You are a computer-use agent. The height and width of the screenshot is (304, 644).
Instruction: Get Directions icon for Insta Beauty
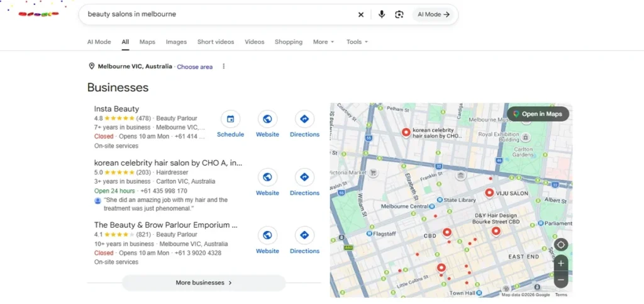coord(304,119)
